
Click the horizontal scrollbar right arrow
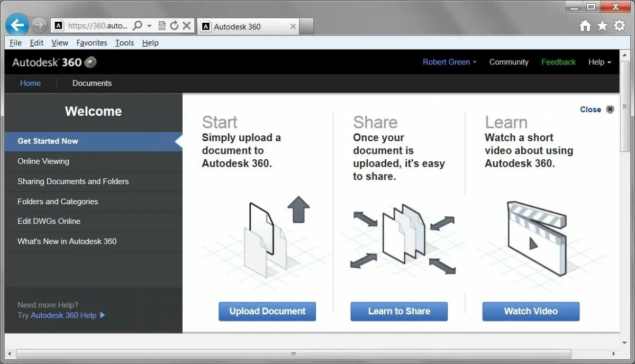614,354
